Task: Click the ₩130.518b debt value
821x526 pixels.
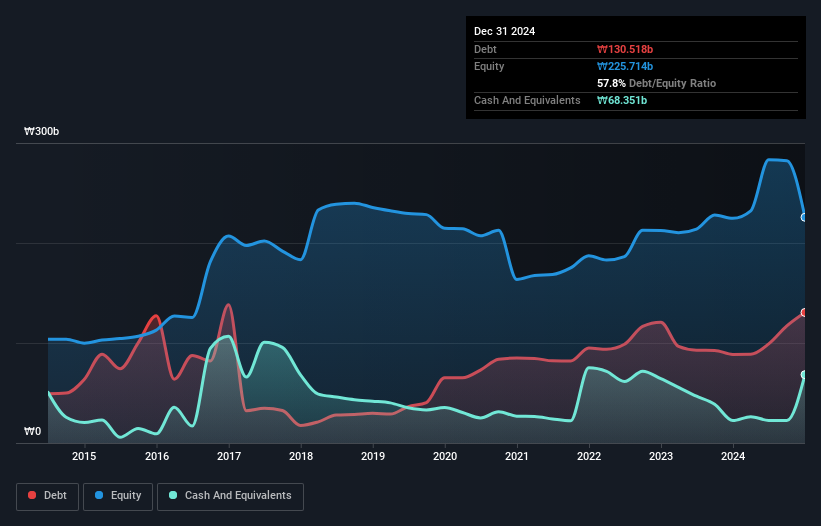Action: pyautogui.click(x=625, y=49)
